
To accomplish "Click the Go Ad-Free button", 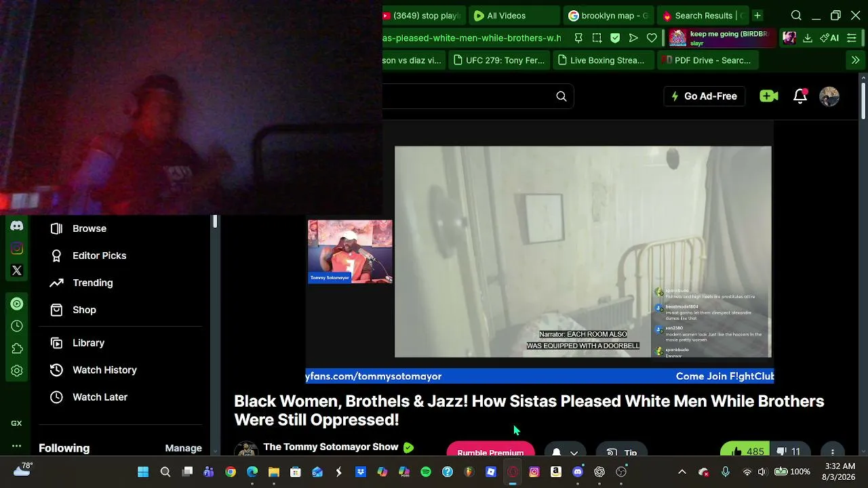I will pyautogui.click(x=704, y=96).
